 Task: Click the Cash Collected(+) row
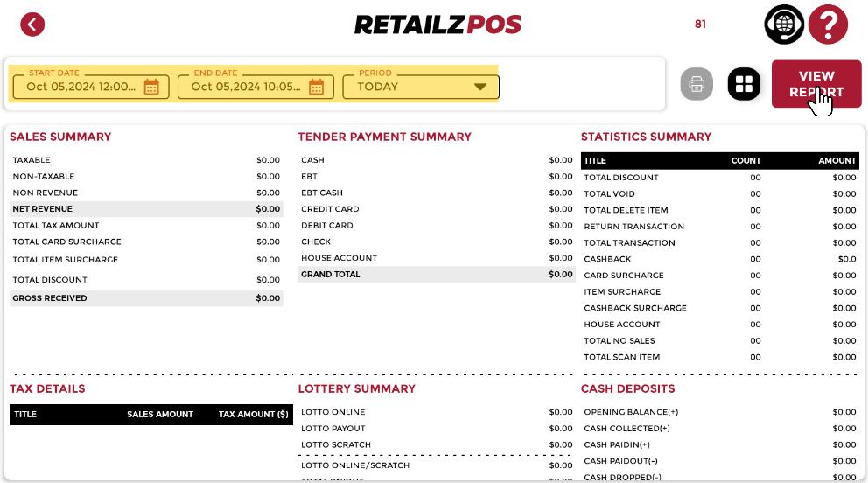tap(719, 428)
